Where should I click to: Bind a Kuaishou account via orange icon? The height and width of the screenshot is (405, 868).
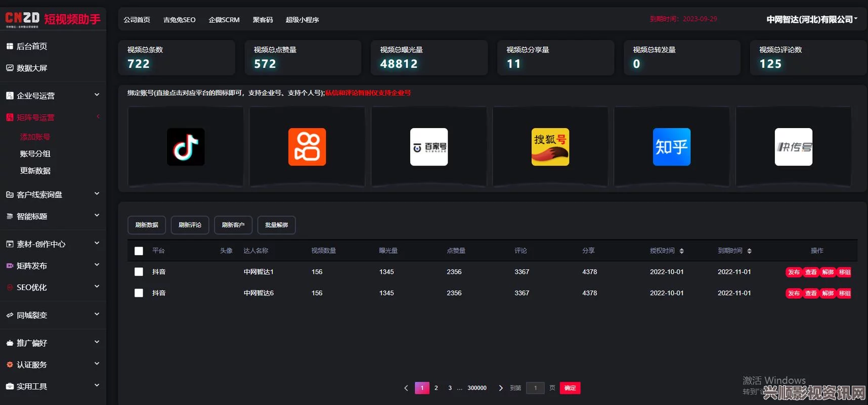tap(307, 147)
